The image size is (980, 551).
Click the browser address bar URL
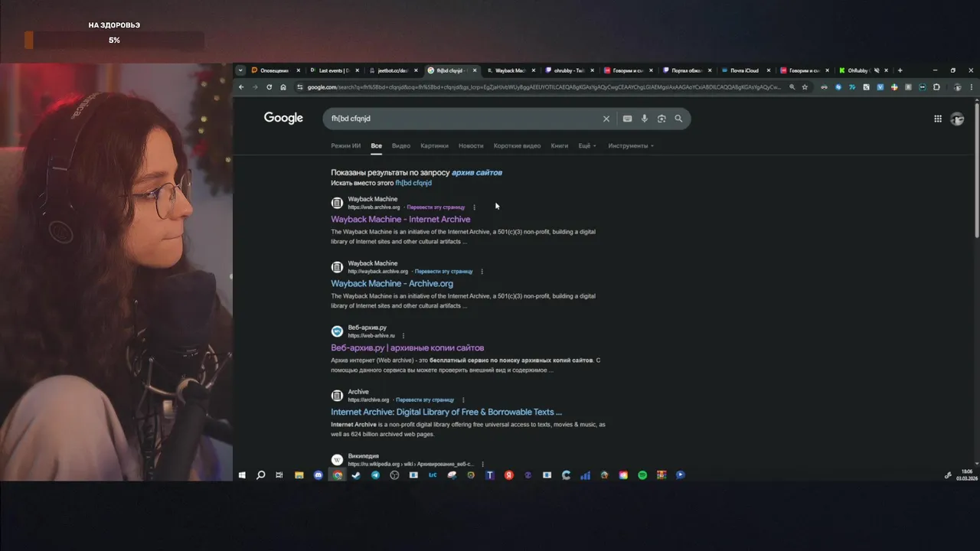coord(544,87)
